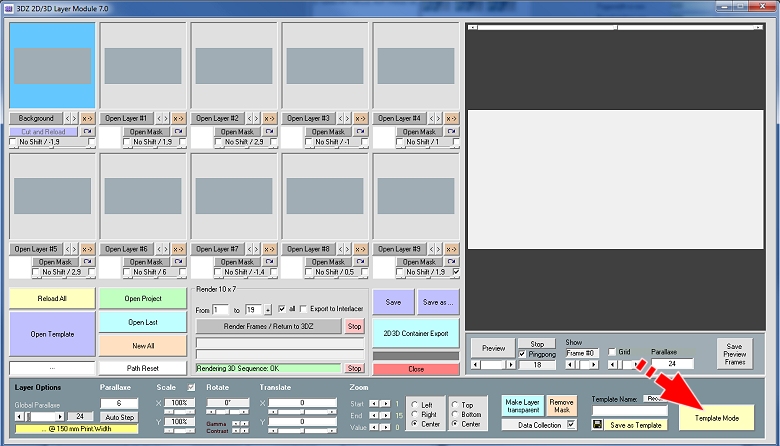Screen dimensions: 780x446
Task: Click the icon right of Layer #1's Open Mask
Action: point(178,131)
